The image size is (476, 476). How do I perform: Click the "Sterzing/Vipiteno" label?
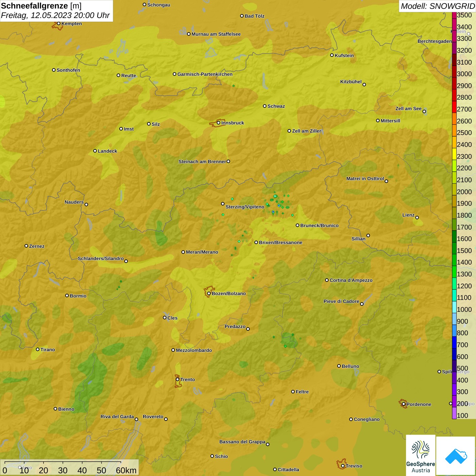tap(245, 207)
